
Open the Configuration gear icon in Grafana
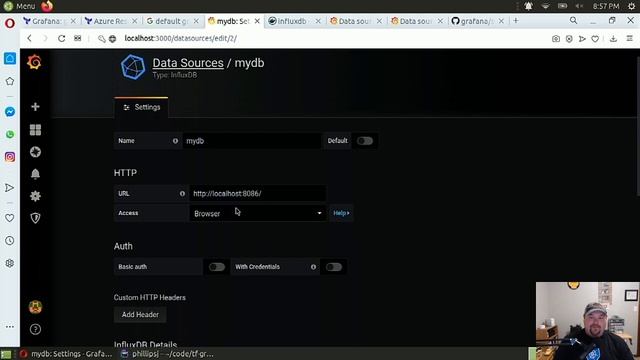point(36,196)
